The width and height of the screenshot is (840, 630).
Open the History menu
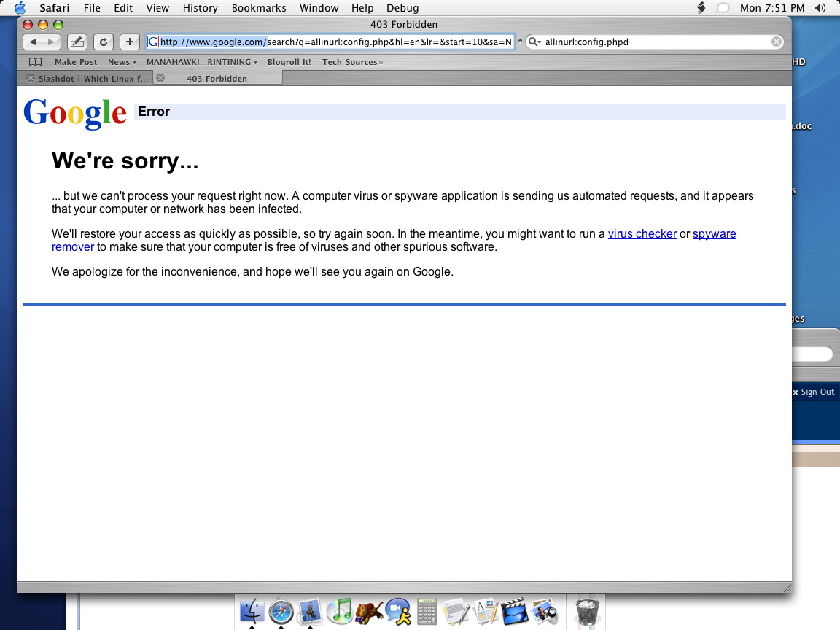201,7
